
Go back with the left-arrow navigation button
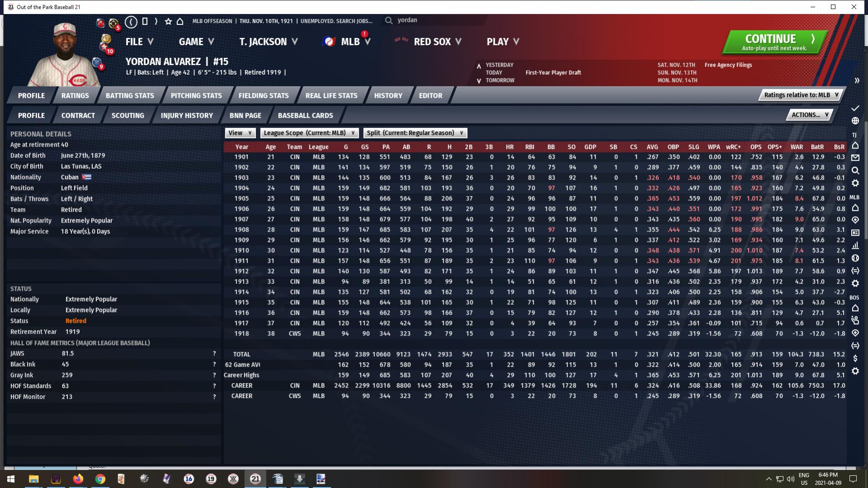click(x=131, y=21)
